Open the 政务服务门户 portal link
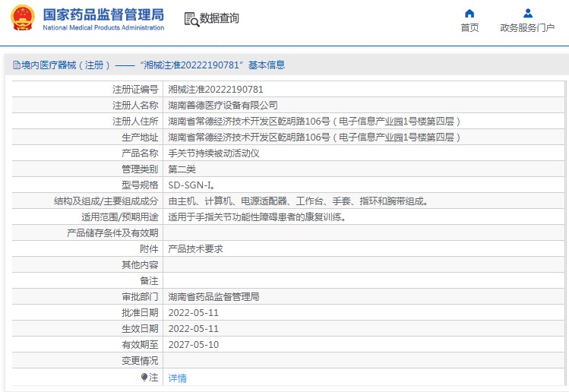 tap(527, 27)
